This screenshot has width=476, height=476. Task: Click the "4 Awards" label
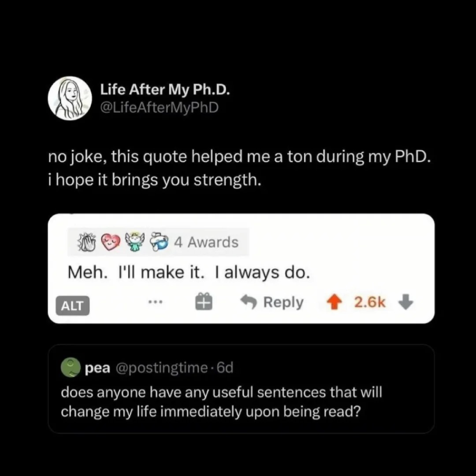(x=206, y=242)
